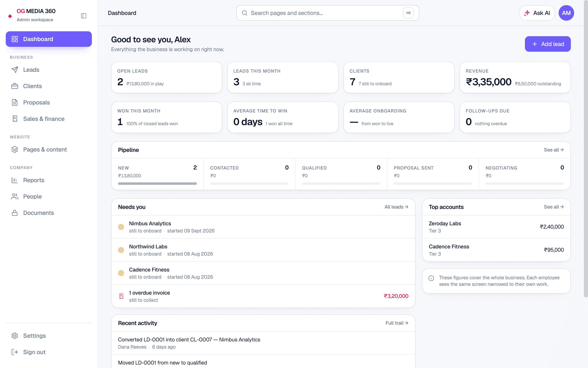Follow the All leads link
Viewport: 588px width, 368px height.
(x=396, y=207)
